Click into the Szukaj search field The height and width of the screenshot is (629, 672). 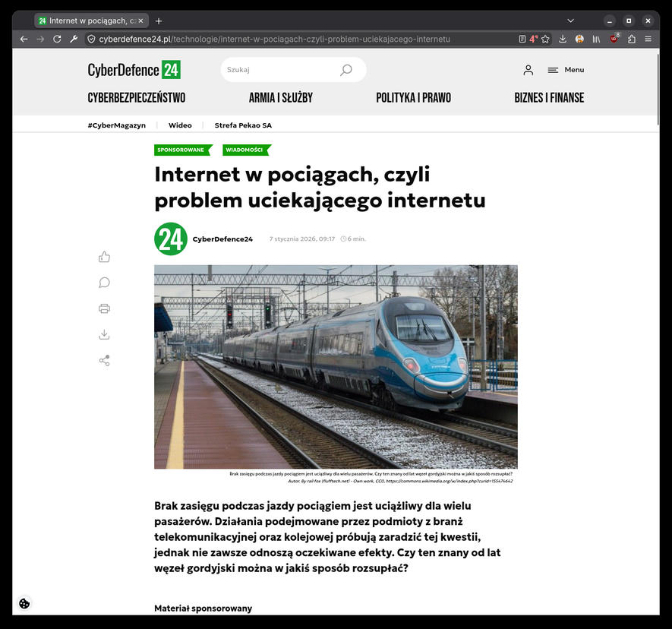(281, 69)
